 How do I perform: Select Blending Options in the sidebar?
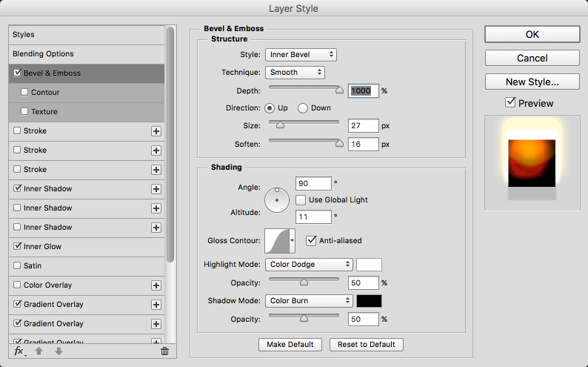[x=43, y=54]
